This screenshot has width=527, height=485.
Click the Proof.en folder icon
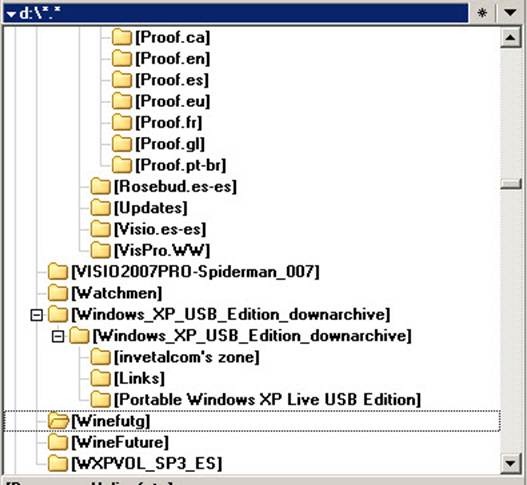[121, 58]
